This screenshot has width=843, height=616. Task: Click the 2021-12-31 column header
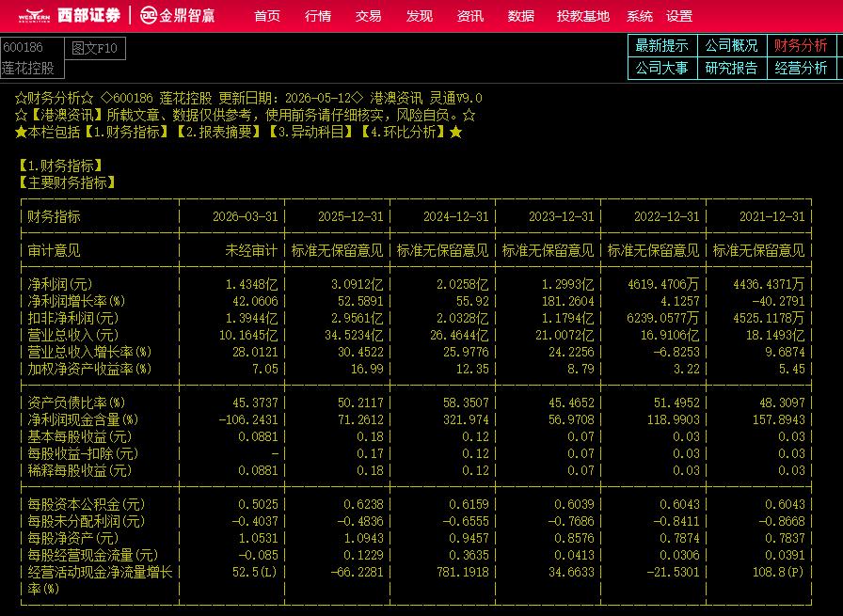coord(772,216)
